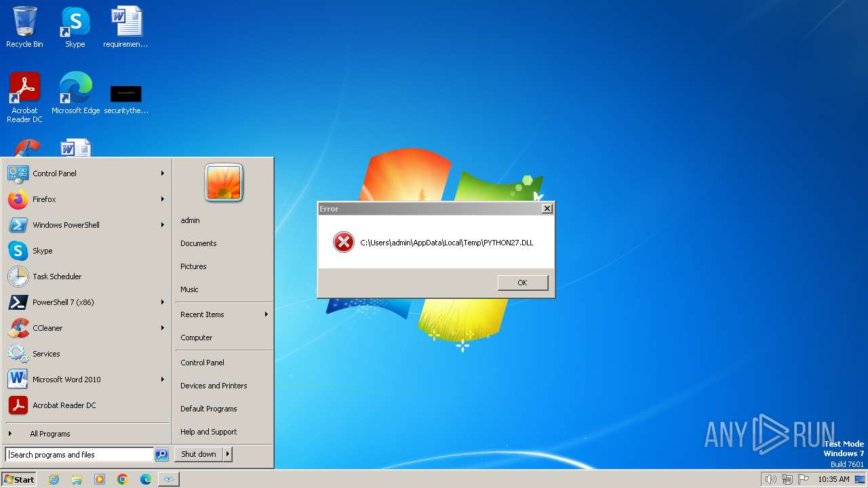Click the PYTHON27.DLL path text in Error dialog
The width and height of the screenshot is (868, 488).
(446, 243)
